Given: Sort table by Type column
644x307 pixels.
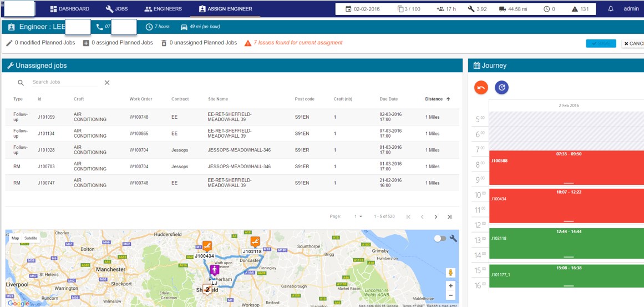Looking at the screenshot, I should point(18,99).
